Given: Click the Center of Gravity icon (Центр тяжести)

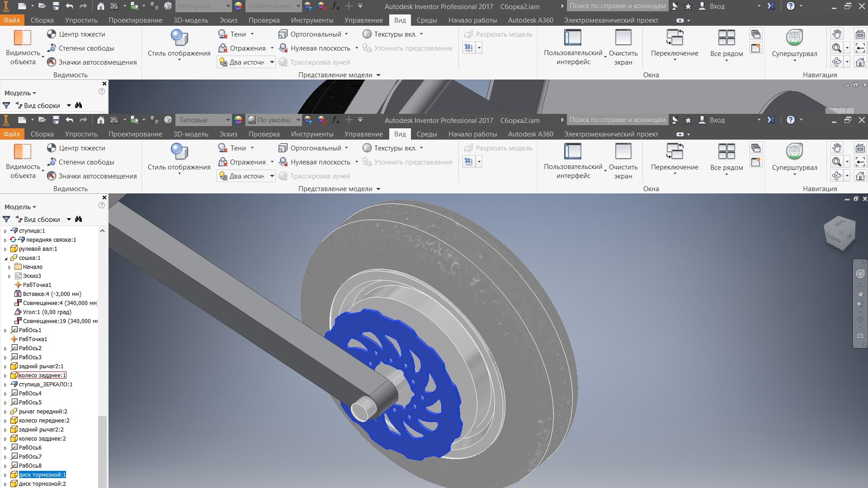Looking at the screenshot, I should coord(52,148).
